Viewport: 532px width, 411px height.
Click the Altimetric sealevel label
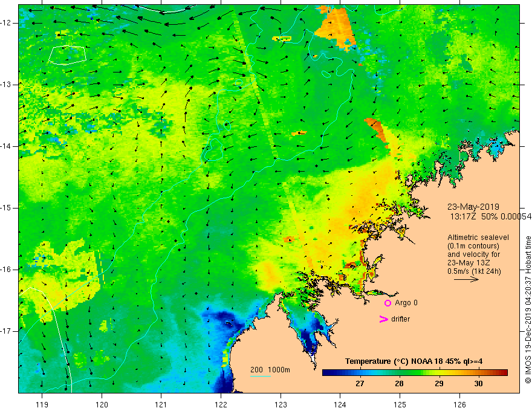(x=478, y=238)
